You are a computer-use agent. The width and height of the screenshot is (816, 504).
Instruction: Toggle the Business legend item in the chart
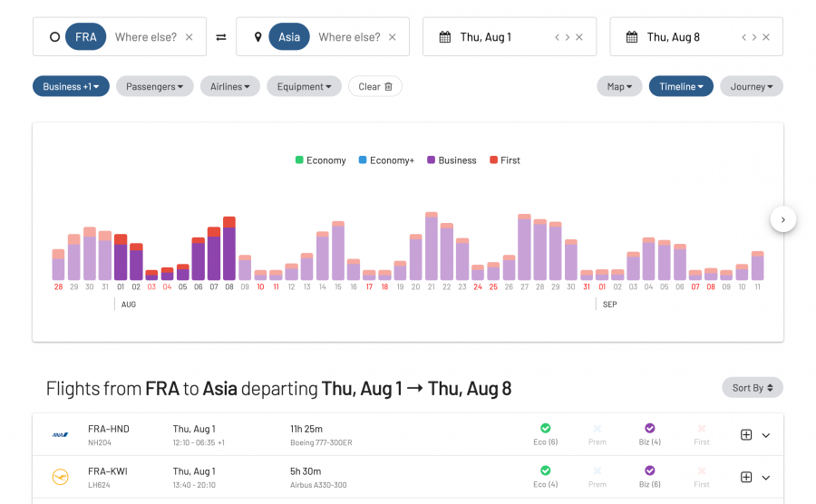pyautogui.click(x=451, y=160)
